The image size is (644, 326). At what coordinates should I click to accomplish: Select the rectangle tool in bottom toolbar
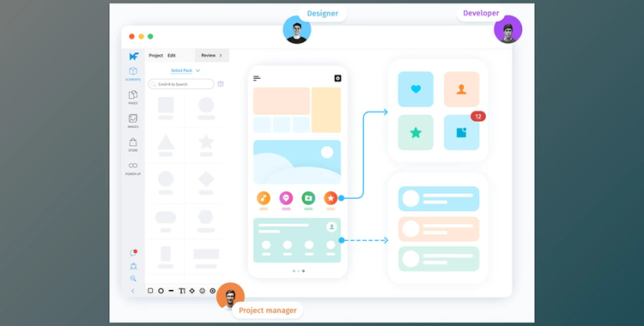tap(150, 291)
